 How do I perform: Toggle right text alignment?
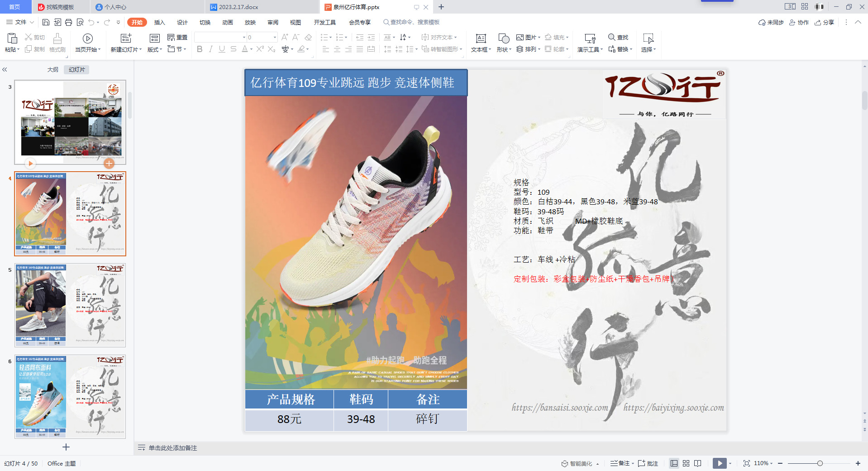tap(348, 49)
